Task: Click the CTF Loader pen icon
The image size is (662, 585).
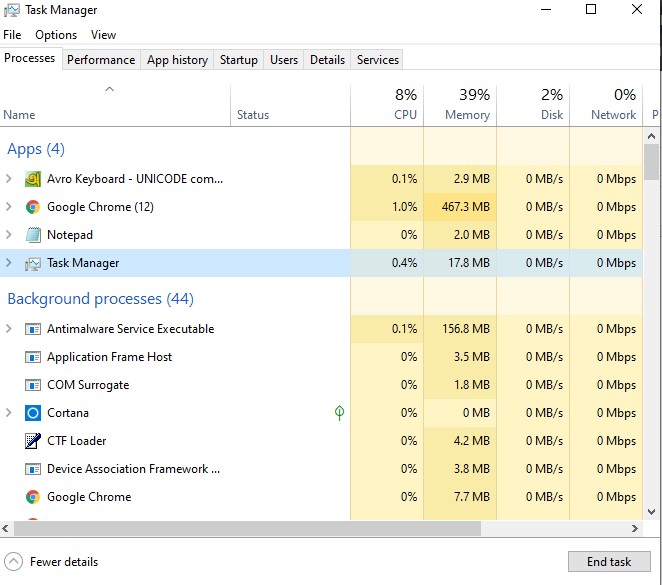Action: tap(33, 441)
